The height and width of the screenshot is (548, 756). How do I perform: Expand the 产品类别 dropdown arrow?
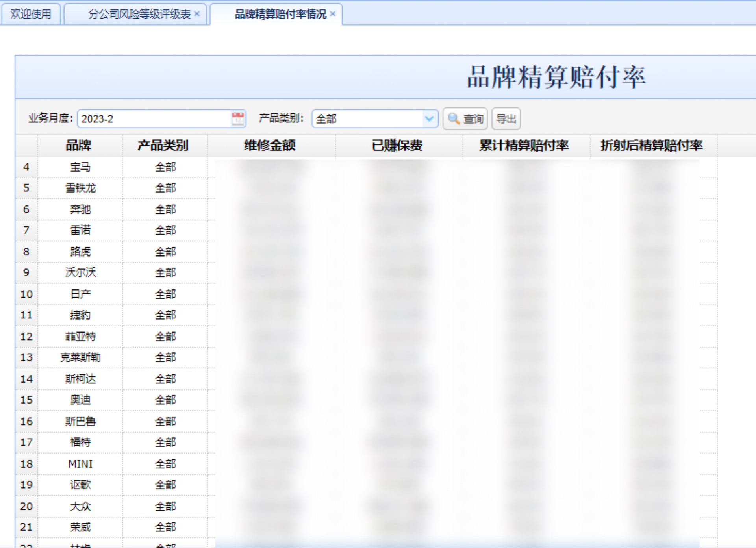(430, 118)
